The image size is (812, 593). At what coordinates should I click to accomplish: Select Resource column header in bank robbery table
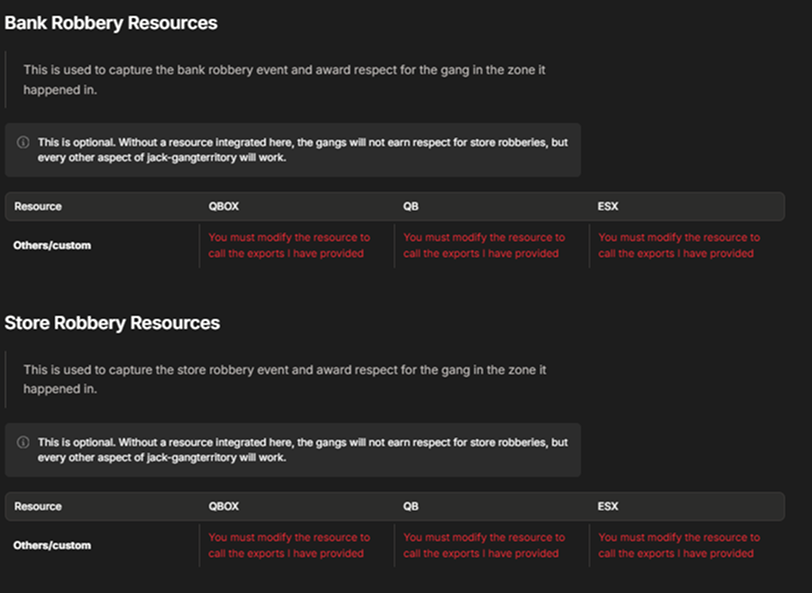[x=38, y=206]
